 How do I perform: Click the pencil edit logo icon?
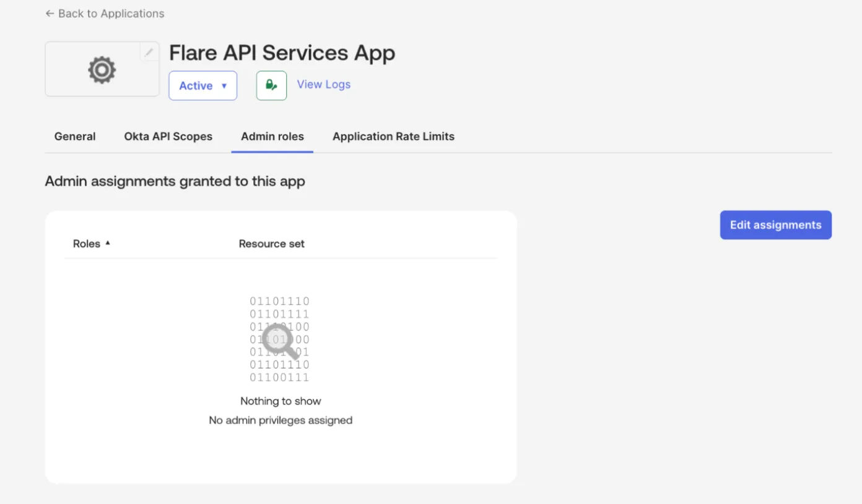pos(149,53)
